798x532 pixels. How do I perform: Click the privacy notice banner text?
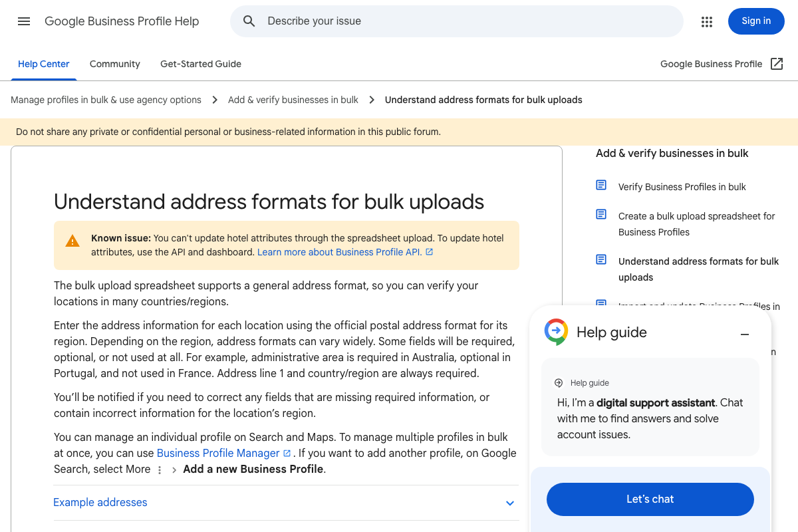(228, 132)
